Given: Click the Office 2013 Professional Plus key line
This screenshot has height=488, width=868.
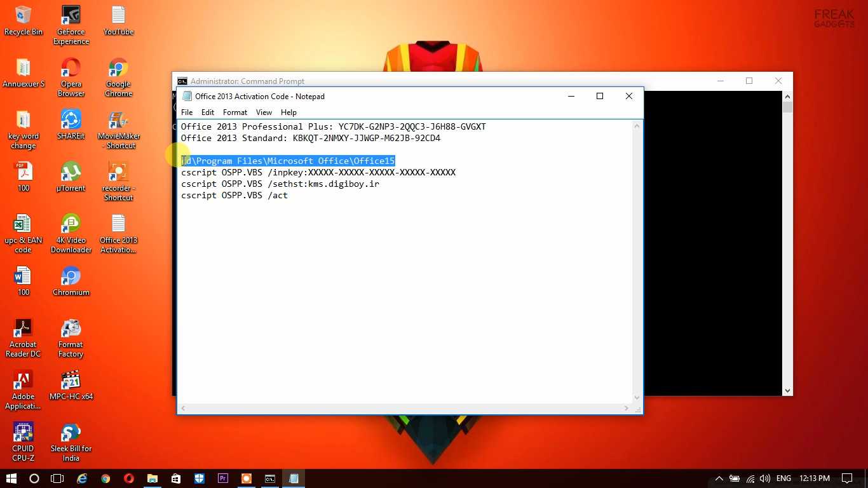Looking at the screenshot, I should [334, 126].
